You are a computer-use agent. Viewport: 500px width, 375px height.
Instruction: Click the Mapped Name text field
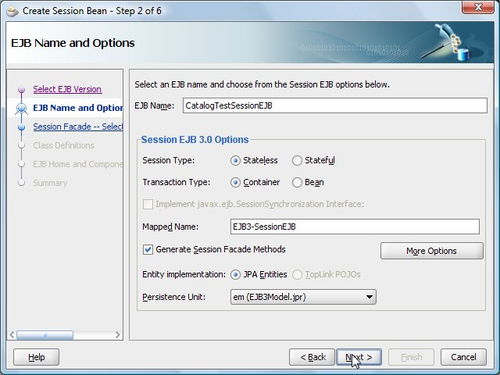click(355, 227)
